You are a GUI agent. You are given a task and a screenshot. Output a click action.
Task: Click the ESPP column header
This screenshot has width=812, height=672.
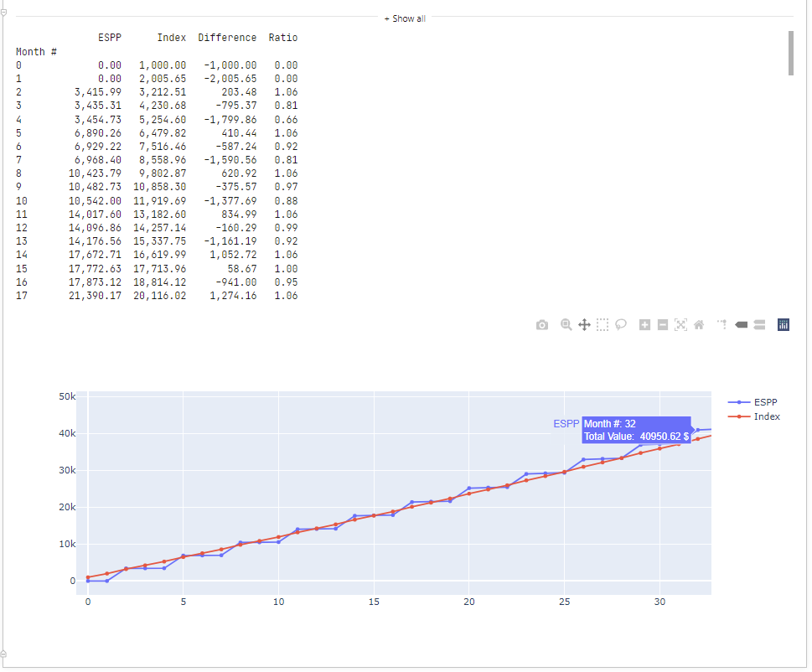point(110,37)
